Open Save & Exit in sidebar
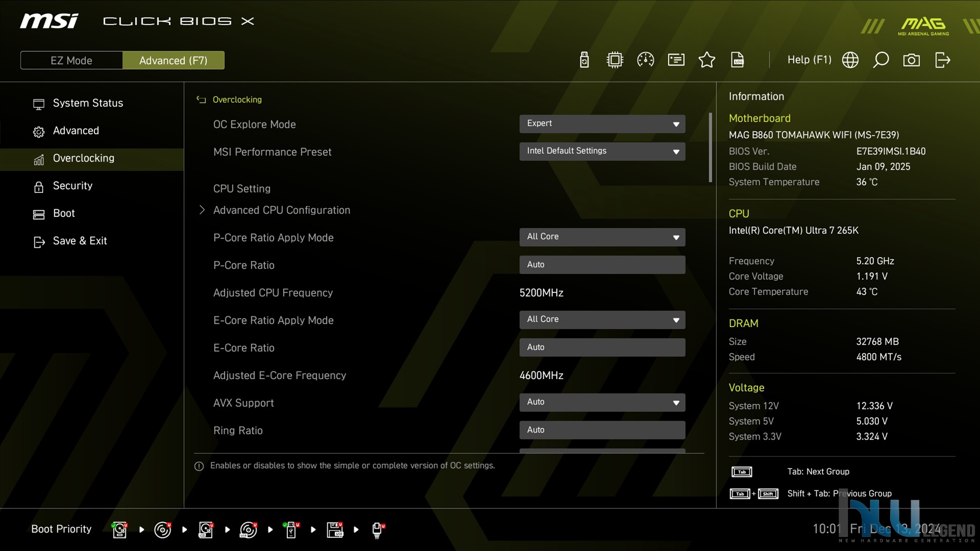980x551 pixels. (92, 241)
